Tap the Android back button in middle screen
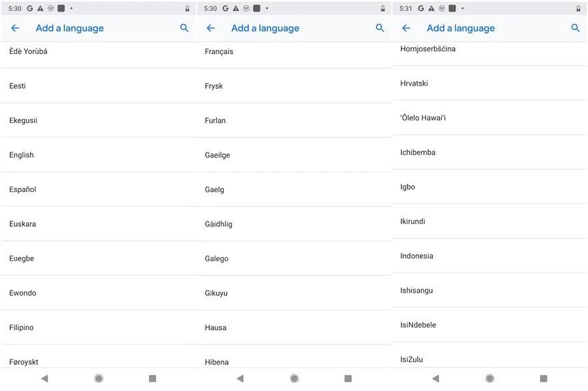This screenshot has height=391, width=588. coord(241,378)
